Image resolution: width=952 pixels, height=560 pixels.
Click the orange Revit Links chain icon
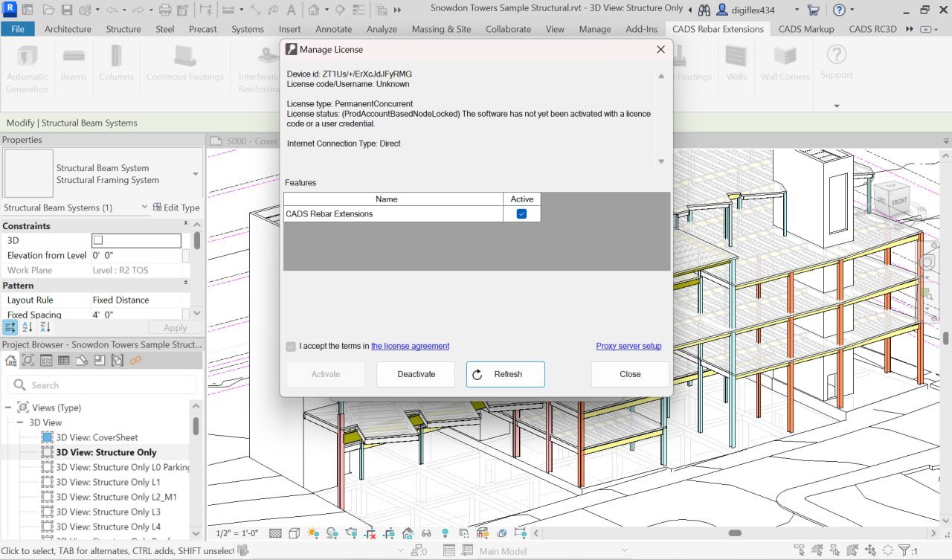(x=135, y=360)
